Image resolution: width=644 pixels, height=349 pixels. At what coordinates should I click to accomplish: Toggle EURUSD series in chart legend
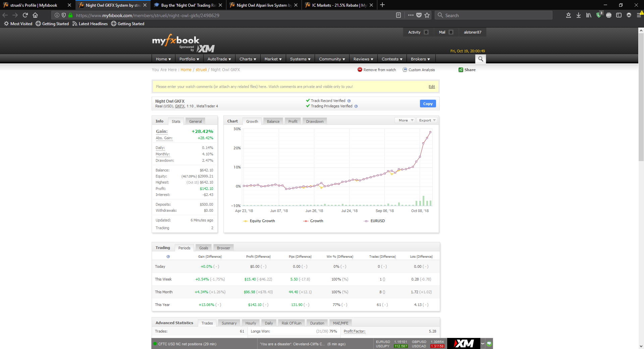tap(374, 221)
